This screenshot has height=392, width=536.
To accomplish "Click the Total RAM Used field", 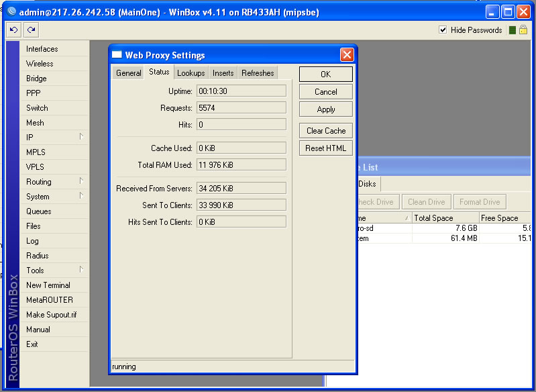I will (242, 165).
